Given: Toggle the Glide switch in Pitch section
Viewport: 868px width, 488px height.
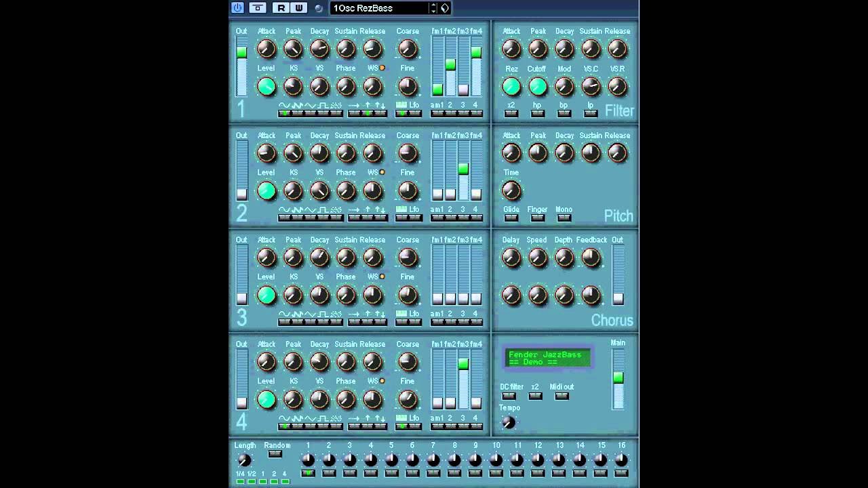Looking at the screenshot, I should tap(511, 218).
